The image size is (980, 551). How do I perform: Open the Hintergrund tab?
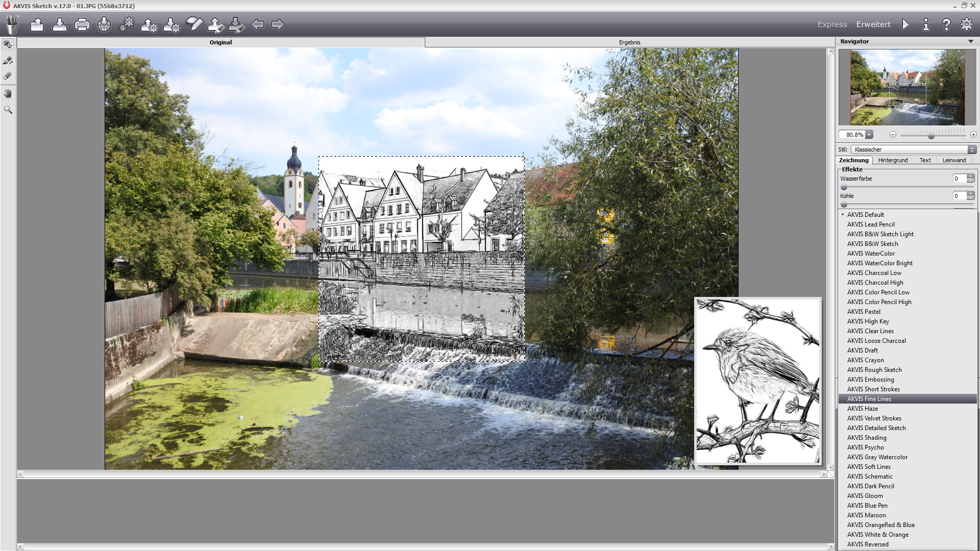coord(893,160)
